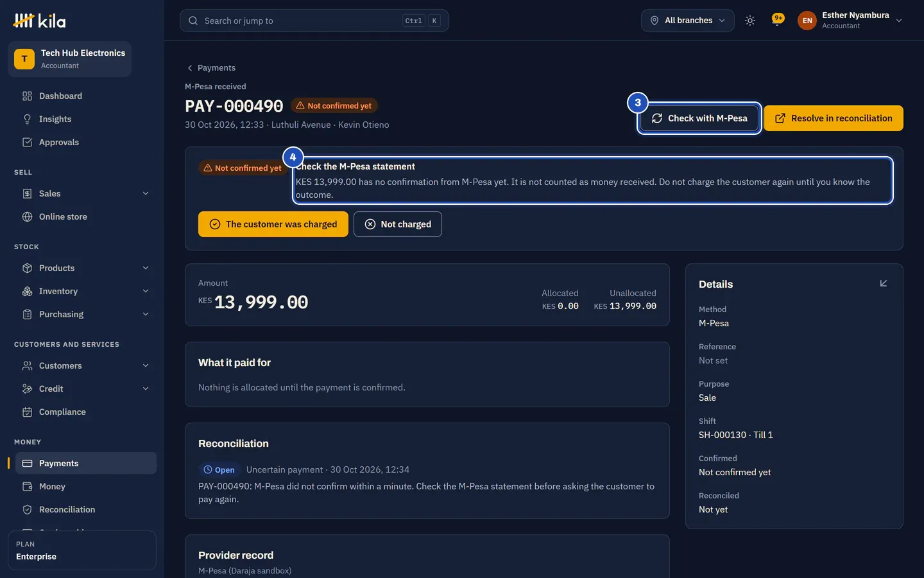This screenshot has height=578, width=924.
Task: Open the Tech Hub Electronics workspace switcher
Action: click(x=69, y=59)
